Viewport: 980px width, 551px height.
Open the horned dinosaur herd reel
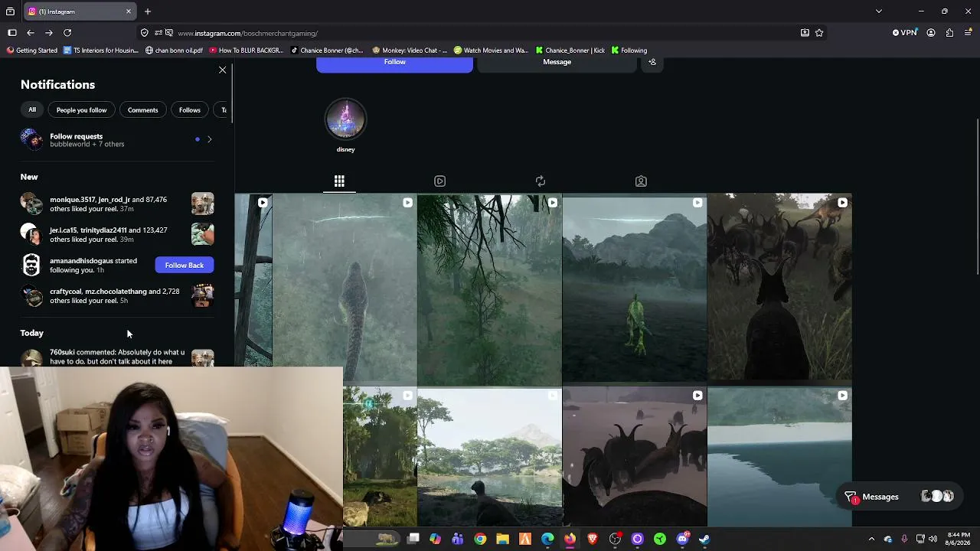point(635,457)
